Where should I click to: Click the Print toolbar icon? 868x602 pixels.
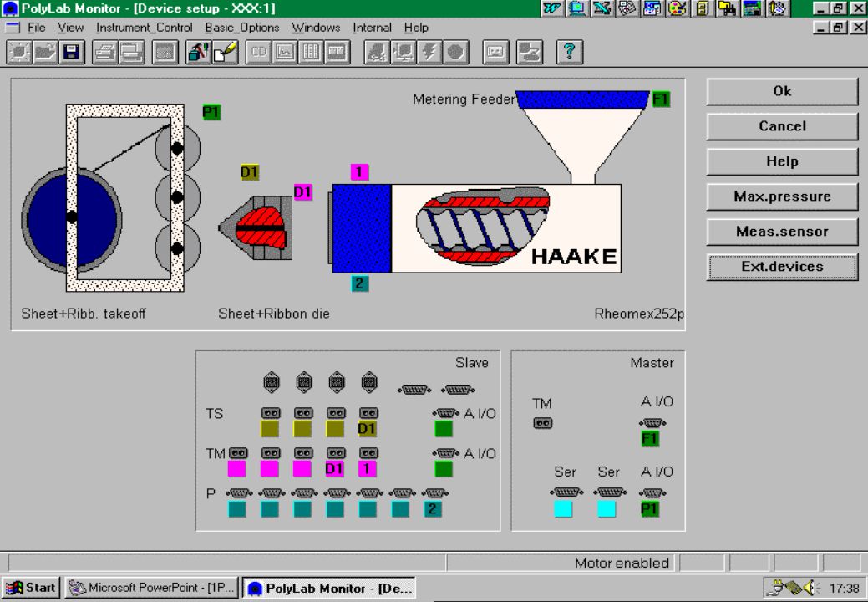[x=104, y=53]
